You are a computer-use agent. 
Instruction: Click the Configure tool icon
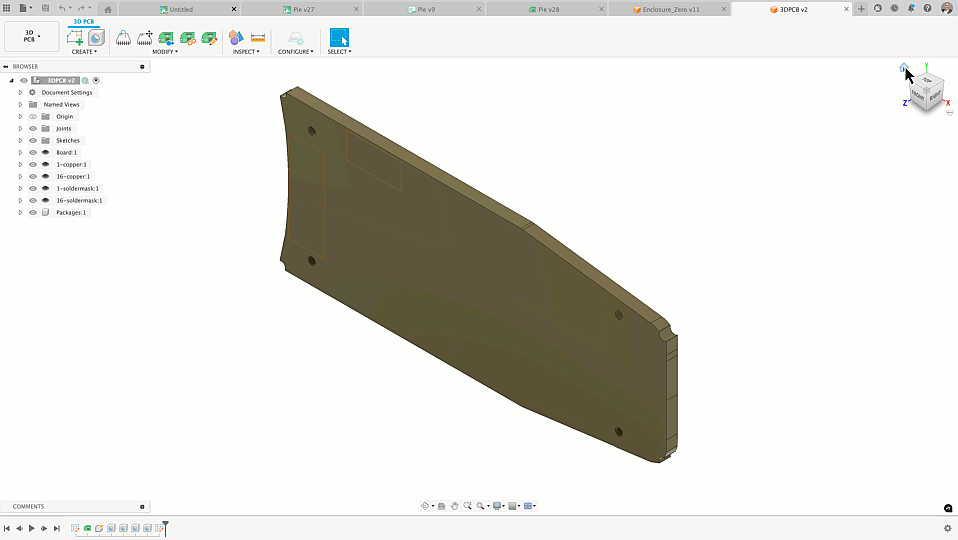(x=296, y=38)
